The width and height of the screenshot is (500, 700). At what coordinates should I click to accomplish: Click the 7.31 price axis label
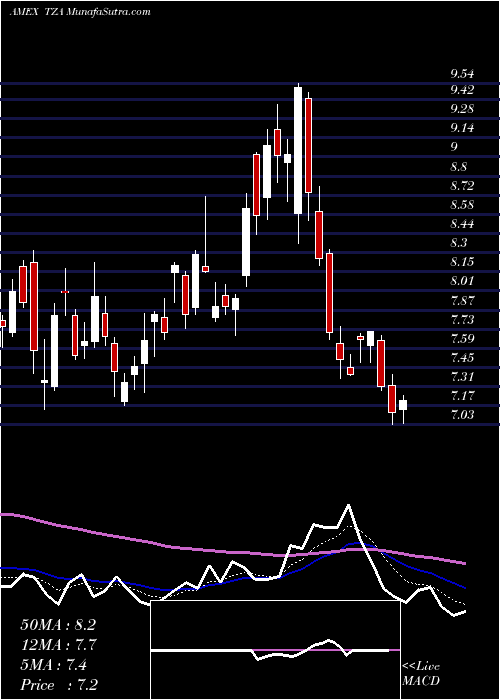[462, 376]
